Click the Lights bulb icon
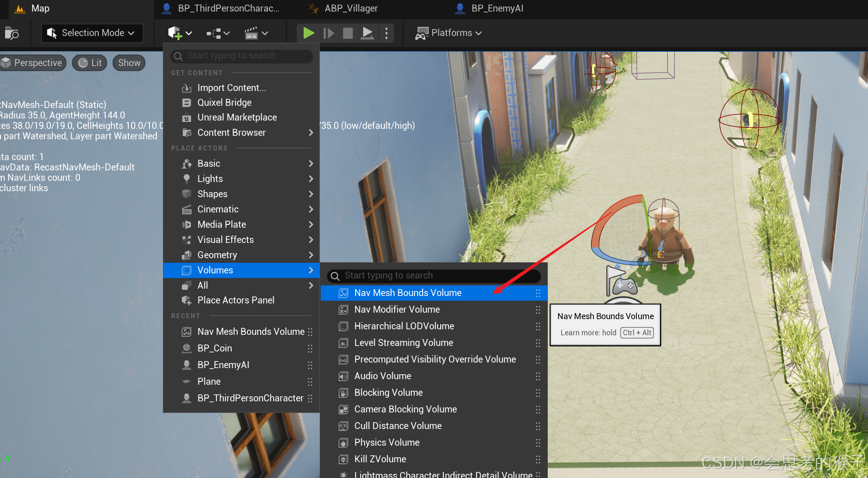 (186, 179)
